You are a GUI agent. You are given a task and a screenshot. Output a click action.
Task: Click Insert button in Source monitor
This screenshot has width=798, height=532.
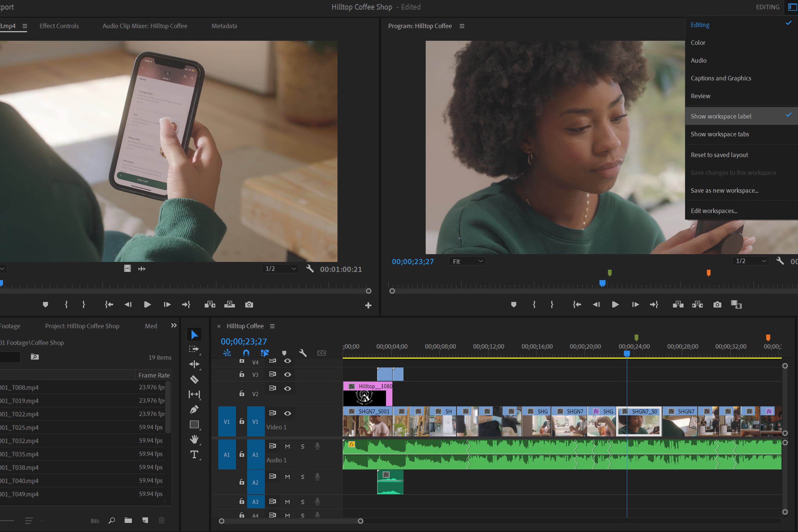209,305
